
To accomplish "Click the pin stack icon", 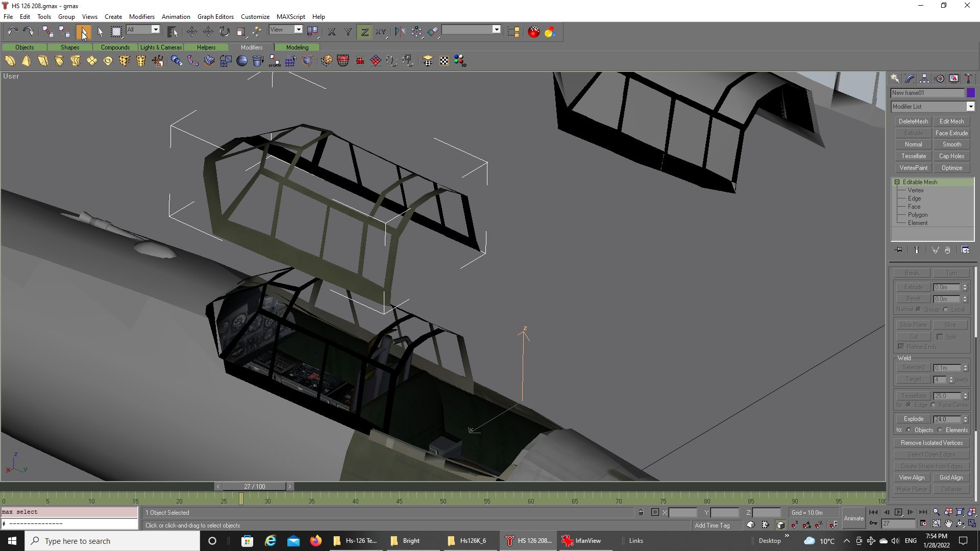I will click(899, 250).
